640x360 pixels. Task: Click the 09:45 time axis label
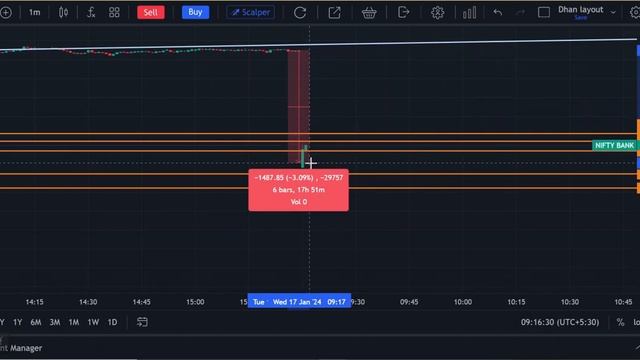pos(409,302)
